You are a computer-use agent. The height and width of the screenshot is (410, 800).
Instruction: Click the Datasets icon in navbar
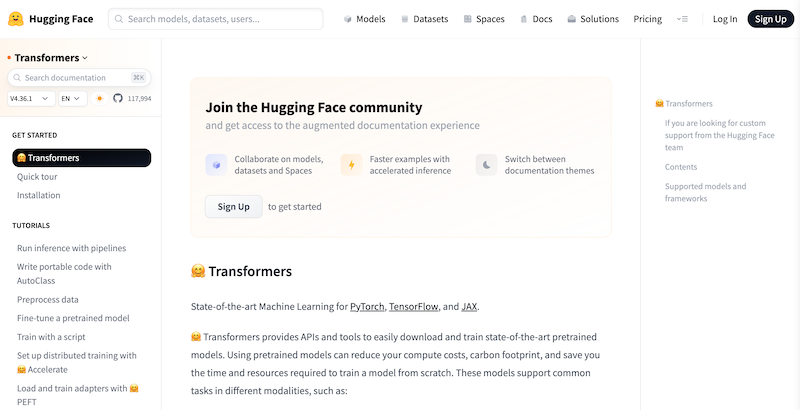point(405,19)
